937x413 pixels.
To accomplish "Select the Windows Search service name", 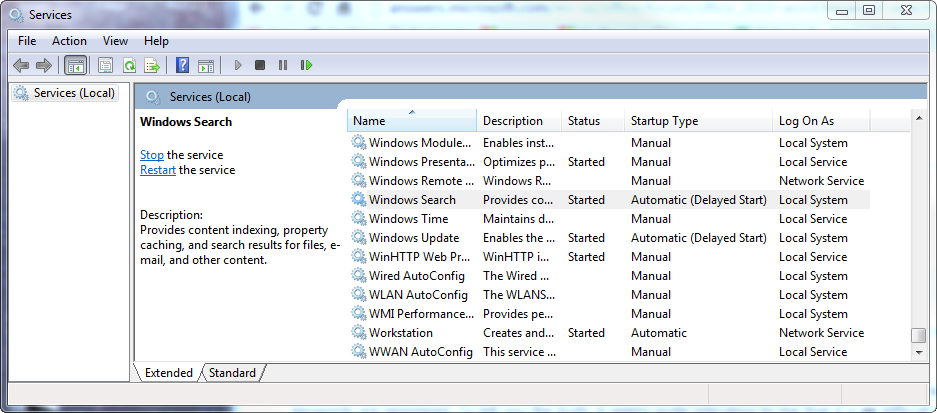I will tap(412, 200).
